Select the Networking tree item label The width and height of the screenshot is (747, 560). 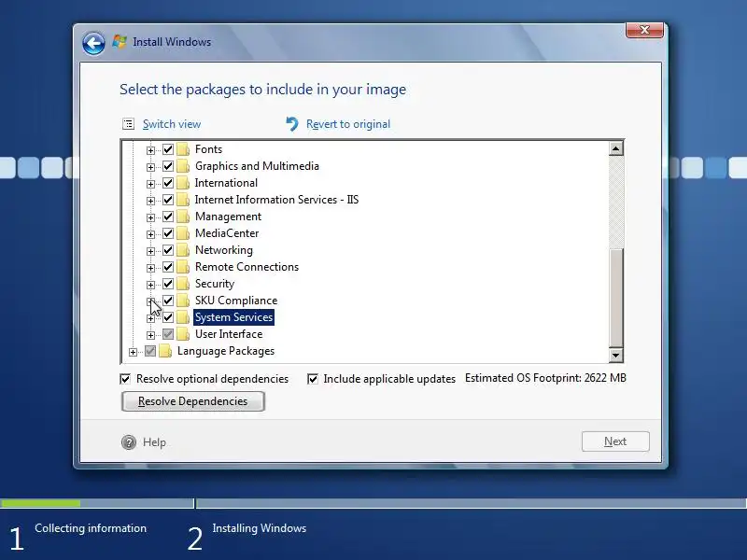pos(224,250)
